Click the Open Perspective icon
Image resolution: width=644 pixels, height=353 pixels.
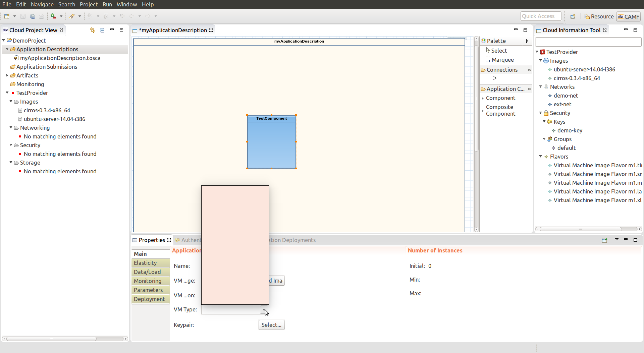click(x=573, y=16)
